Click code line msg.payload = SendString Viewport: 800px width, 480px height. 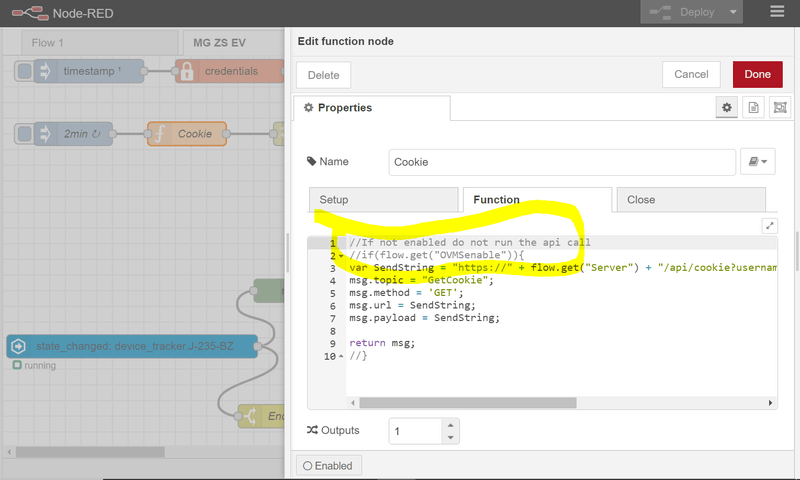pyautogui.click(x=424, y=318)
